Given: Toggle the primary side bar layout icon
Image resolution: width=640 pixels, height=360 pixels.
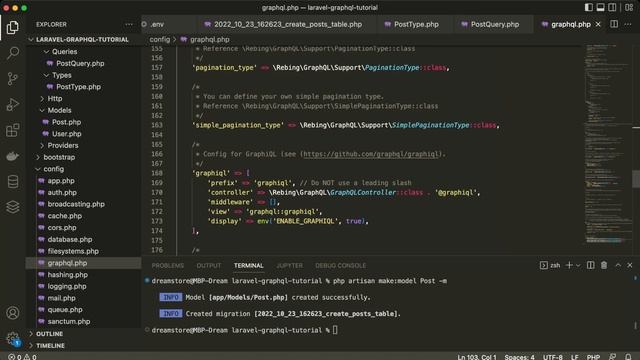Looking at the screenshot, I should point(588,7).
